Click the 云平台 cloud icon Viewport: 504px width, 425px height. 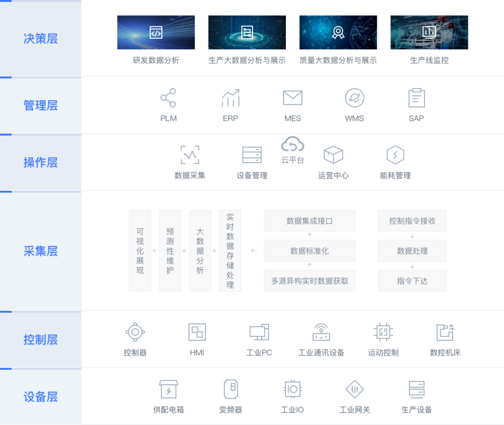pyautogui.click(x=292, y=144)
